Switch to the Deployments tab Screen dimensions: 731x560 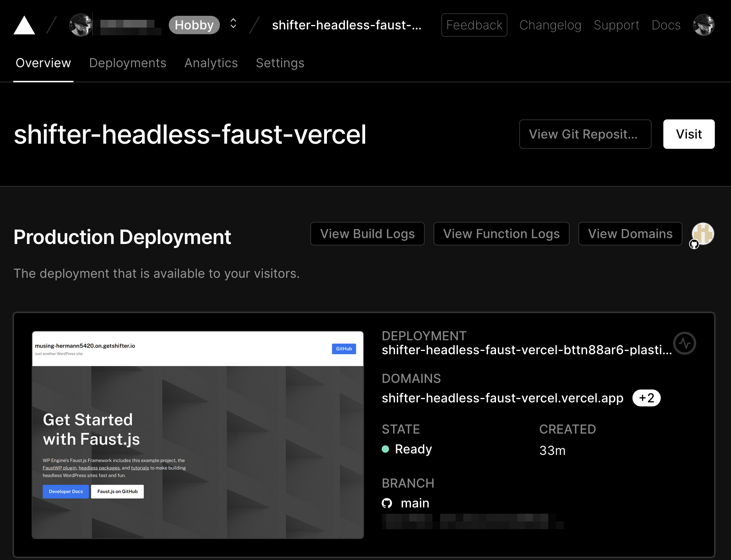point(128,63)
